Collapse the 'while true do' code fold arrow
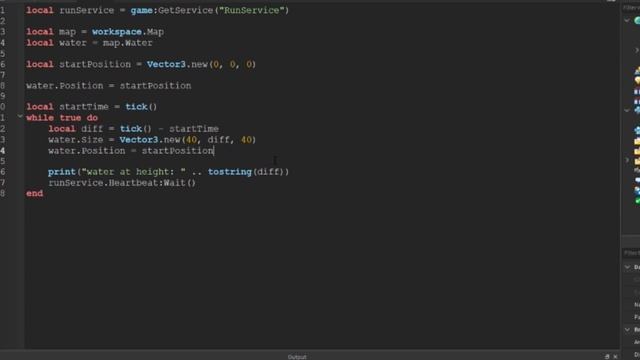 [x=20, y=117]
